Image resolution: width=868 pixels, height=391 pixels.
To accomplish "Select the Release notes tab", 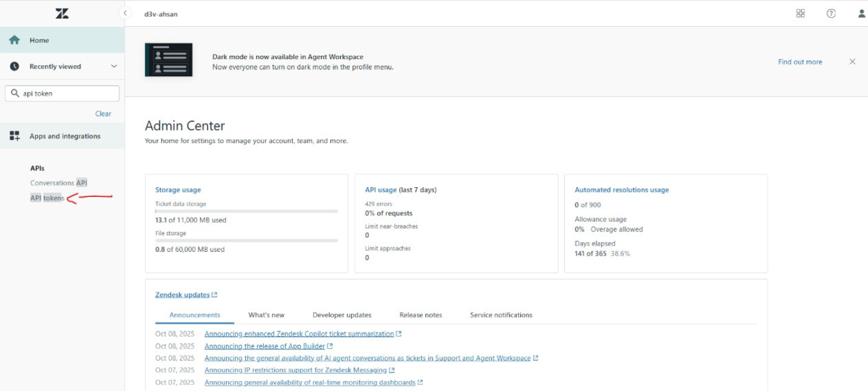I will point(420,315).
